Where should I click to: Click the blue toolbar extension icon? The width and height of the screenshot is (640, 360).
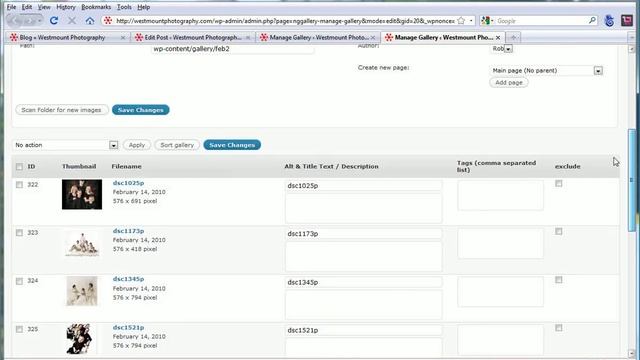tap(609, 20)
